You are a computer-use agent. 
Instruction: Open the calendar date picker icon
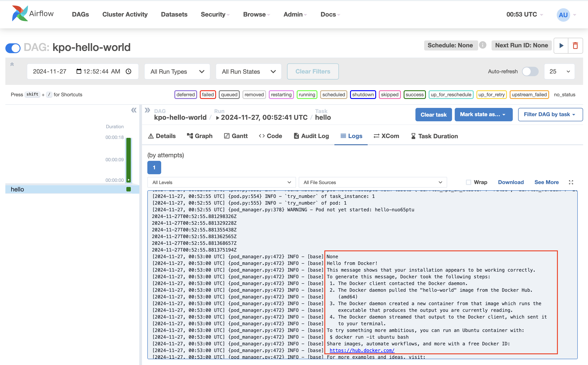[x=79, y=71]
